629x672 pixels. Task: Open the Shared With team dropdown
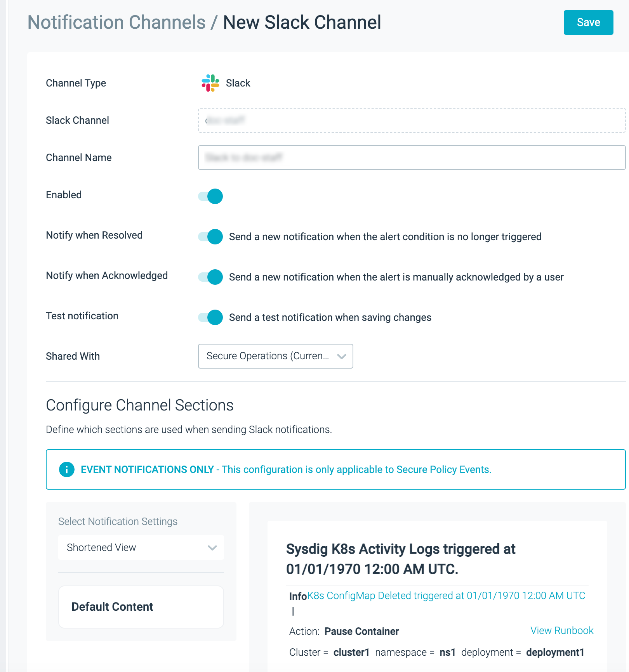point(276,356)
